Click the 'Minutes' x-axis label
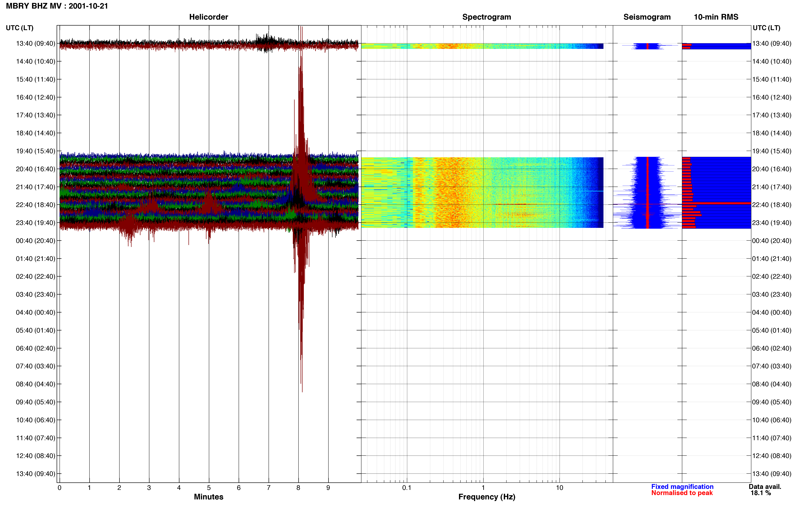 point(209,497)
